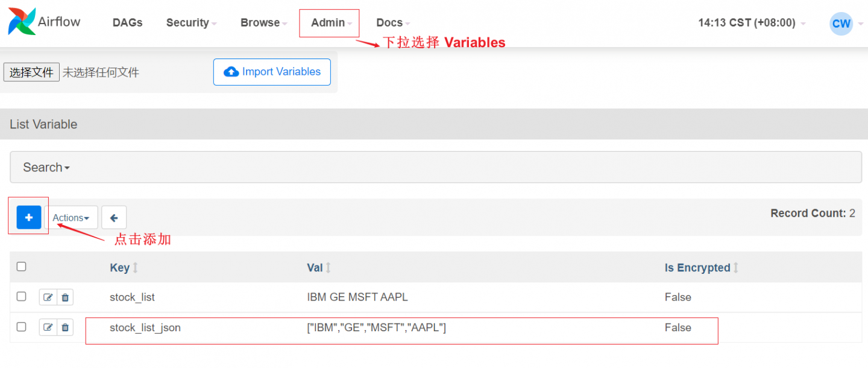Delete the stock_list_json variable with trash icon
Screen dimensions: 868x368
click(65, 328)
